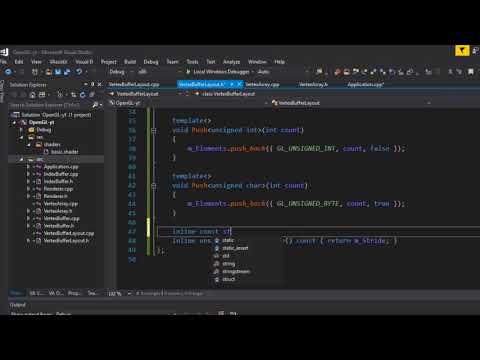Select VertexBufferLayout.cpp in Solution Explorer
Screen dimensions: 480x360
point(69,233)
